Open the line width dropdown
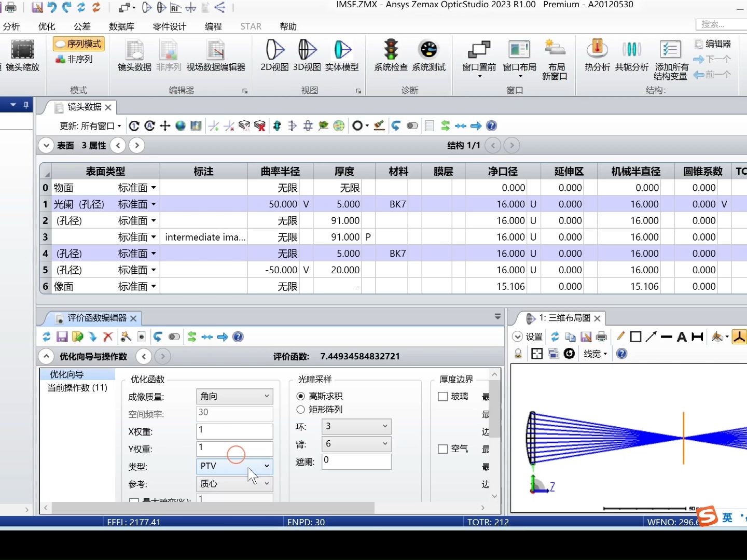Viewport: 747px width, 560px height. point(595,354)
